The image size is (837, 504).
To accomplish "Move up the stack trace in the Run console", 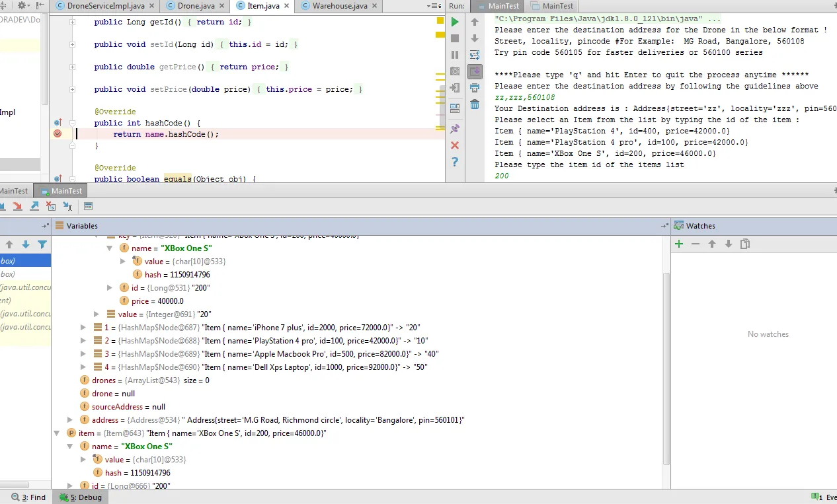I will [x=475, y=22].
